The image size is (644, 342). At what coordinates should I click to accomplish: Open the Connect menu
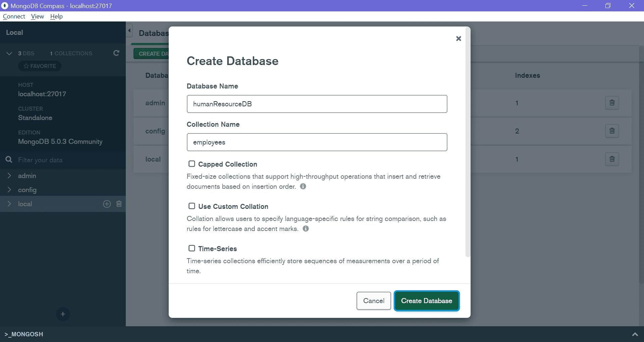[13, 16]
